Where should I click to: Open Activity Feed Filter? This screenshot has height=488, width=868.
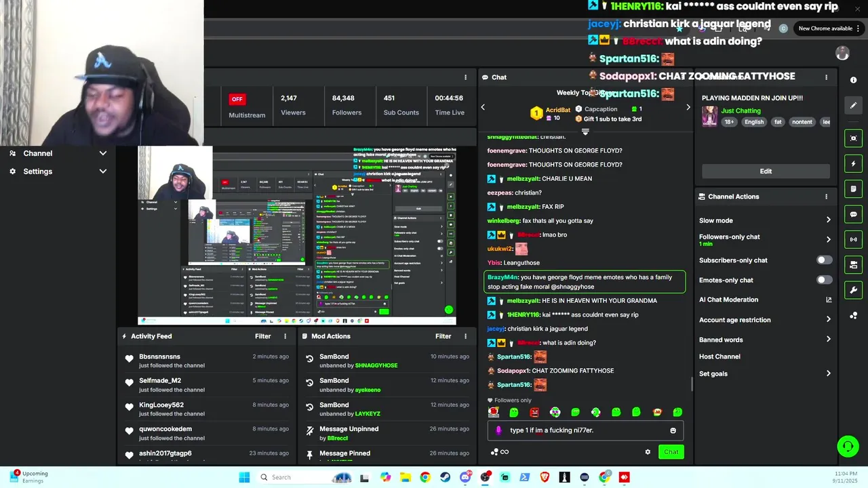[262, 336]
